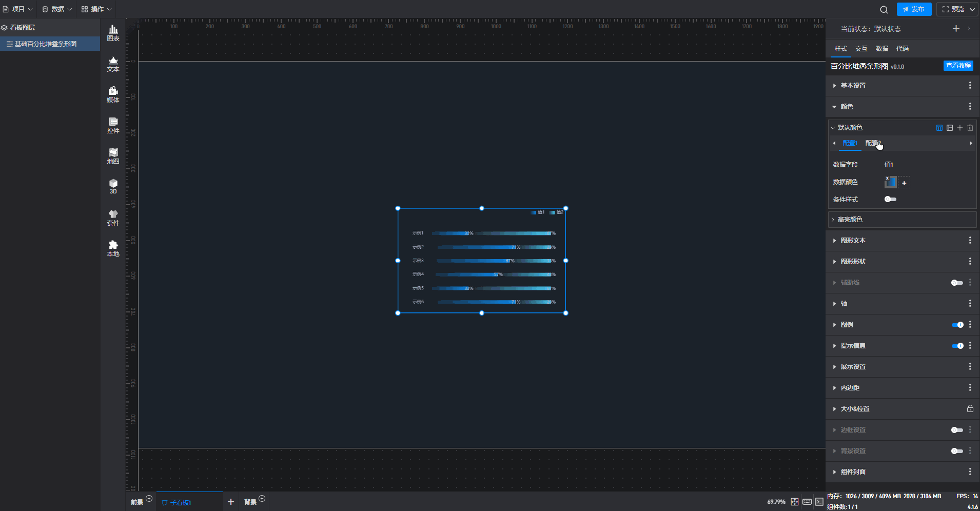The image size is (980, 511).
Task: Open the 图表 chart components icon
Action: pyautogui.click(x=113, y=33)
